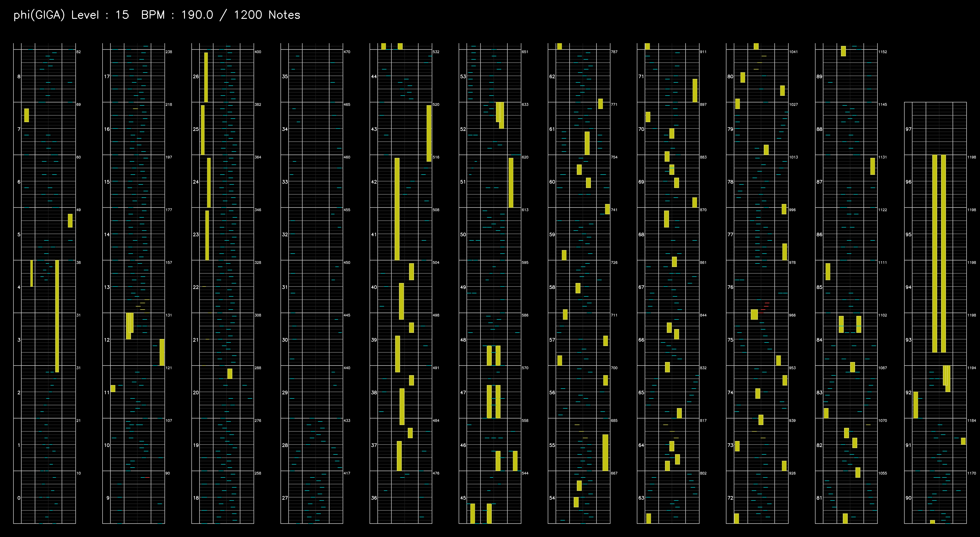This screenshot has width=980, height=537.
Task: Select the yellow hold note in measure 23
Action: pos(207,235)
